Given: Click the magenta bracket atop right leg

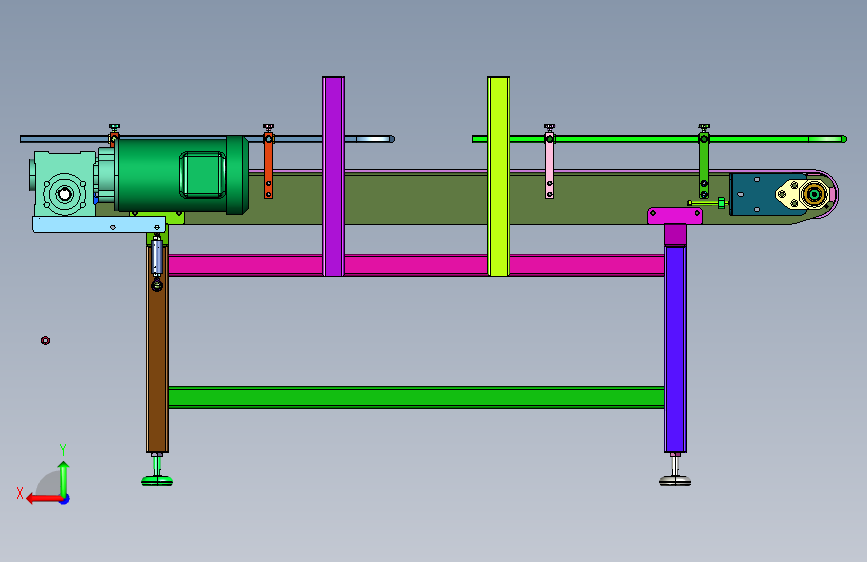Looking at the screenshot, I should tap(675, 216).
